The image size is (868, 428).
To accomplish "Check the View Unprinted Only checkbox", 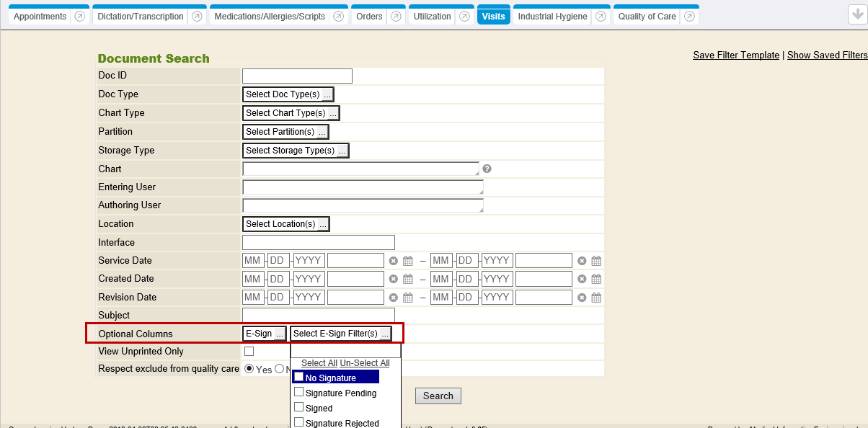I will click(249, 352).
